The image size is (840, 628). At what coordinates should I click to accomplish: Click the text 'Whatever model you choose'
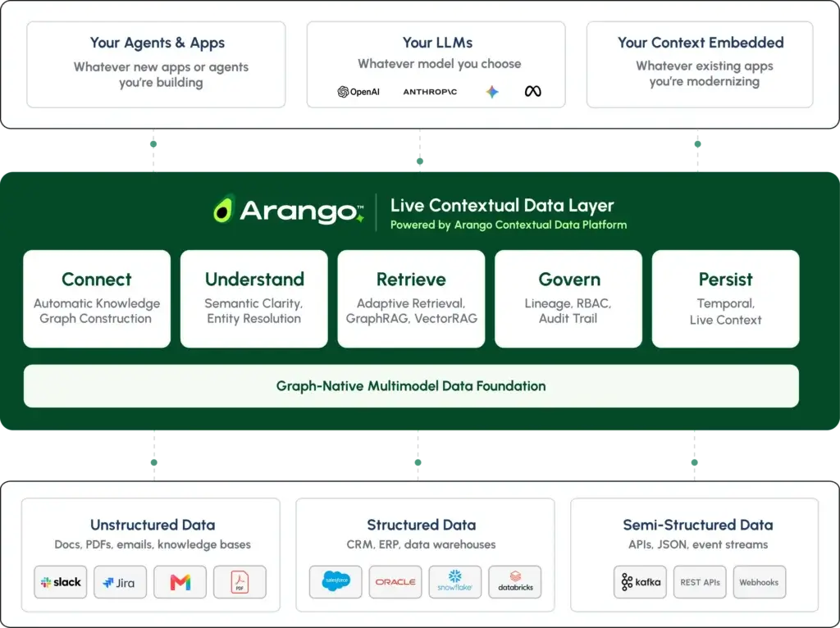pos(440,64)
